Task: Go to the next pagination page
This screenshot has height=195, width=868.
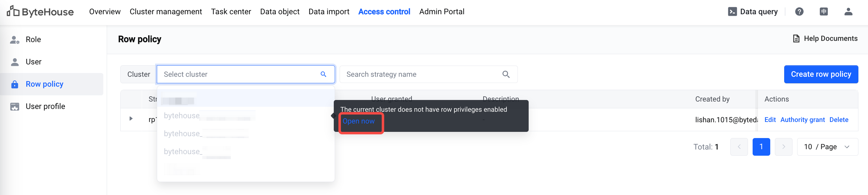Action: tap(783, 147)
